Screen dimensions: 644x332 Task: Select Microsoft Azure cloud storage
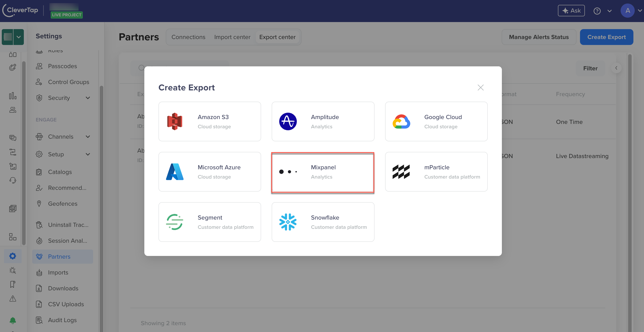pyautogui.click(x=210, y=172)
